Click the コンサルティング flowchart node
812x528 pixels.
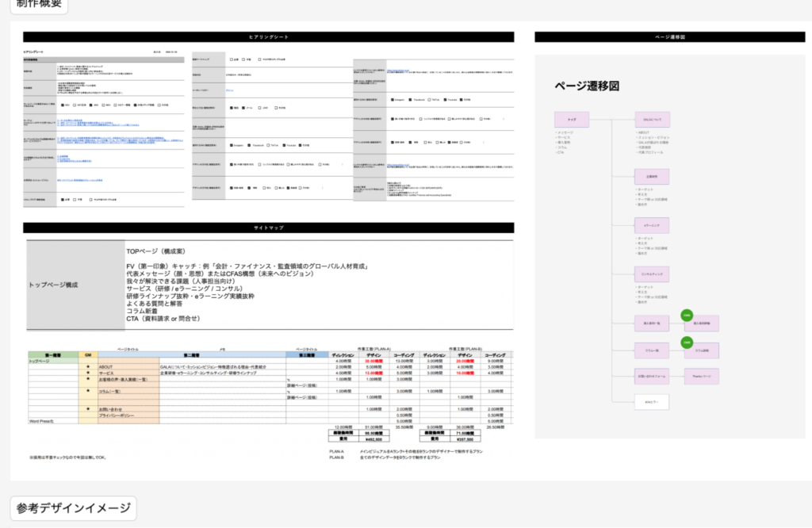[653, 272]
